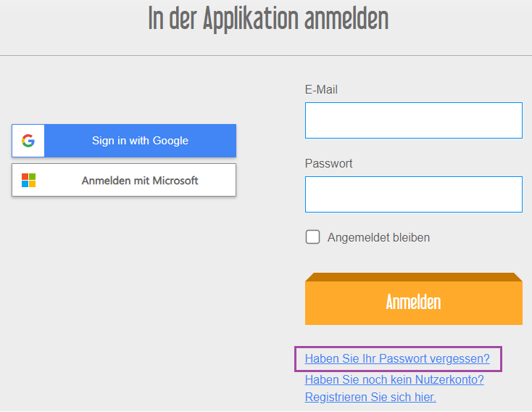Click the word "Applikation" in the heading
532x412 pixels.
tap(251, 19)
